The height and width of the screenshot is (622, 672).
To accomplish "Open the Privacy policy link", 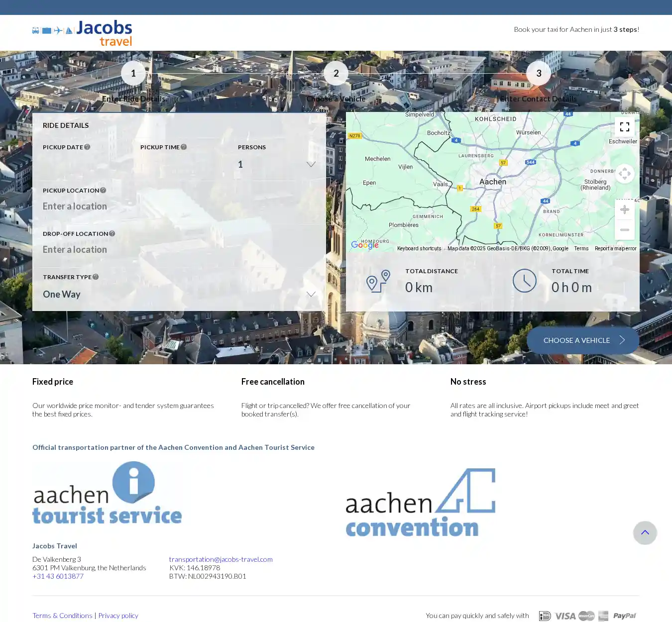I will coord(118,616).
